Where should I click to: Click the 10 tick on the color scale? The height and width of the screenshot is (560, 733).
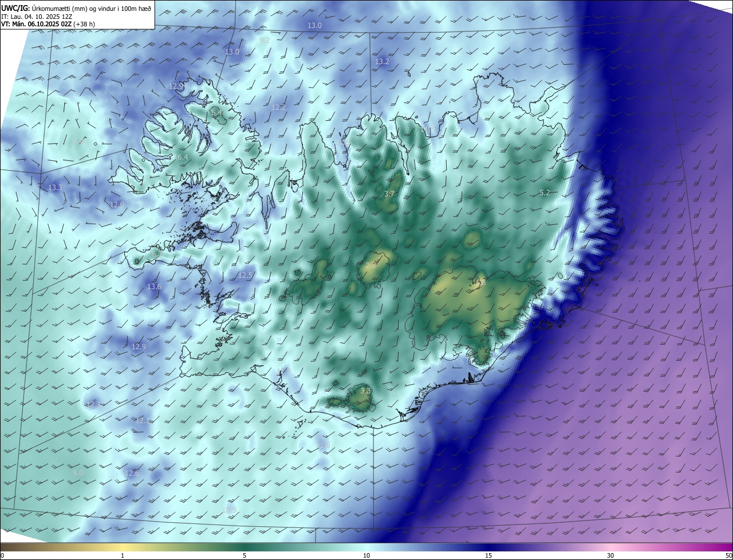[366, 555]
